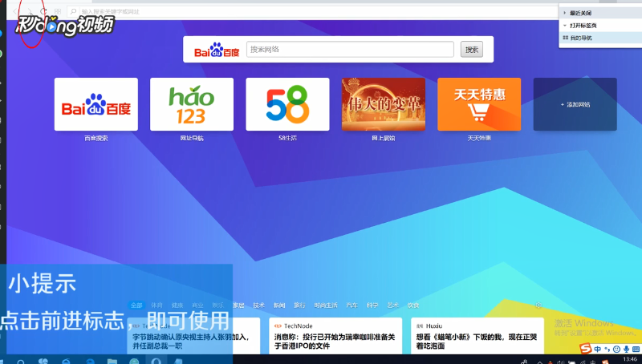The image size is (642, 364).
Task: Select the 全部 news category
Action: (136, 305)
